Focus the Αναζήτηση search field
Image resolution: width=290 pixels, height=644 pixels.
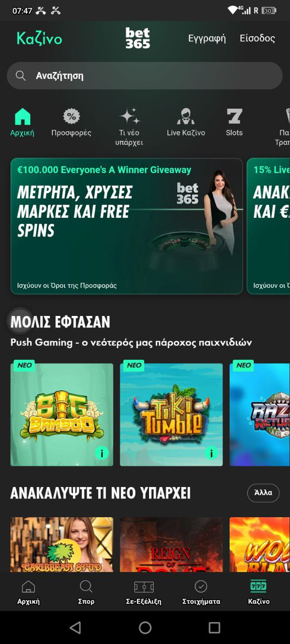click(144, 75)
